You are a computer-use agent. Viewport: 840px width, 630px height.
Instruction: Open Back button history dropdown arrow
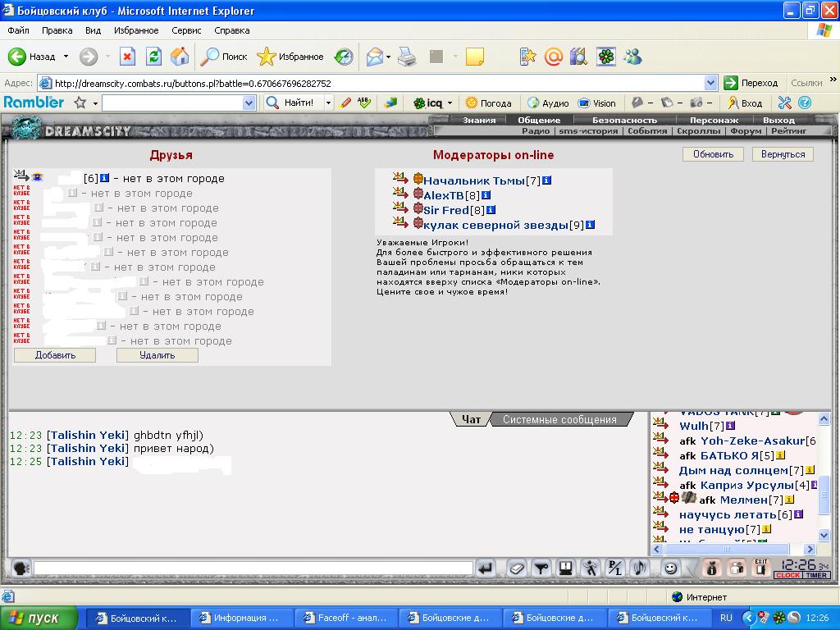66,57
